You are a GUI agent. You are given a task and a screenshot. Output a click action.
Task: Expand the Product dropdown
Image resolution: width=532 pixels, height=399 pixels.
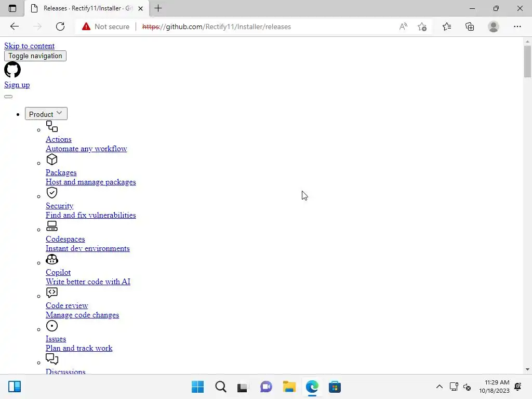[x=46, y=114]
